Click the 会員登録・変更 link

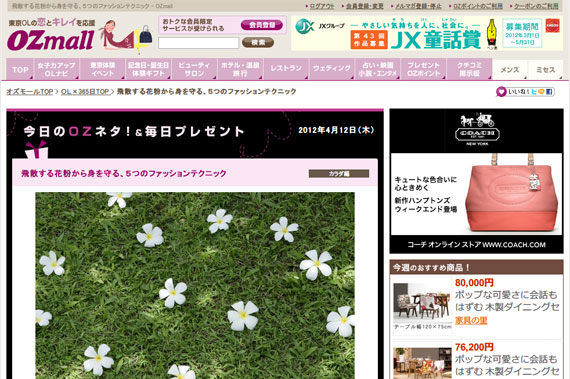(x=364, y=6)
